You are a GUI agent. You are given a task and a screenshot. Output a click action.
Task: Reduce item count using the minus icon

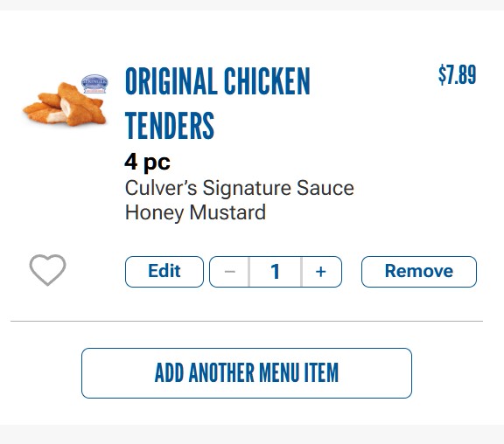(x=229, y=272)
